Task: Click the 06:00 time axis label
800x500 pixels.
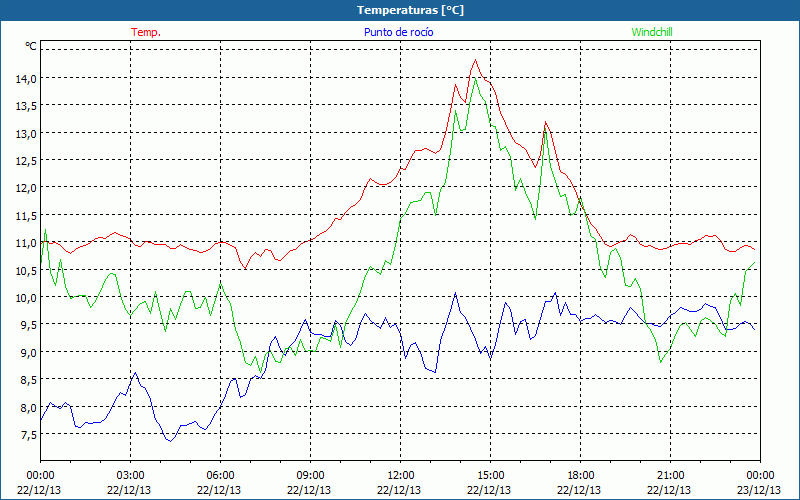Action: click(x=220, y=476)
